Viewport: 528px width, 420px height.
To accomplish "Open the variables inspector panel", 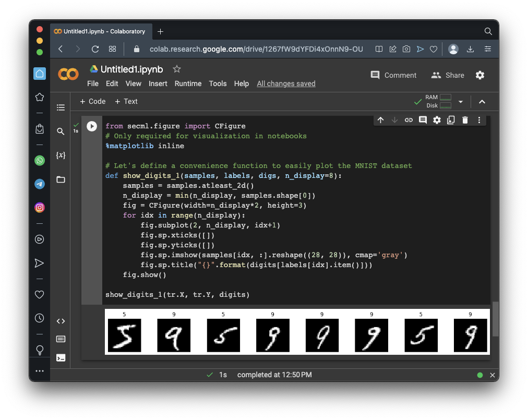I will (x=61, y=155).
